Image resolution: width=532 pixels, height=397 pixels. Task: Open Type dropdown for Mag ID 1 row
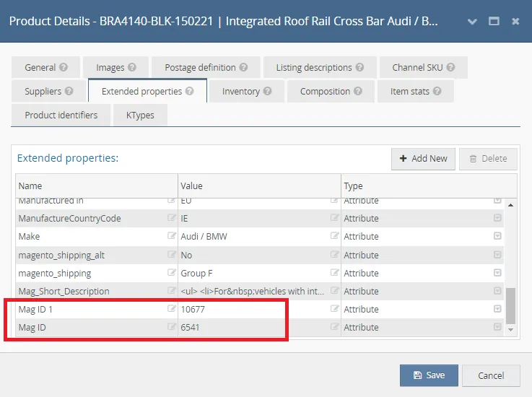point(497,309)
